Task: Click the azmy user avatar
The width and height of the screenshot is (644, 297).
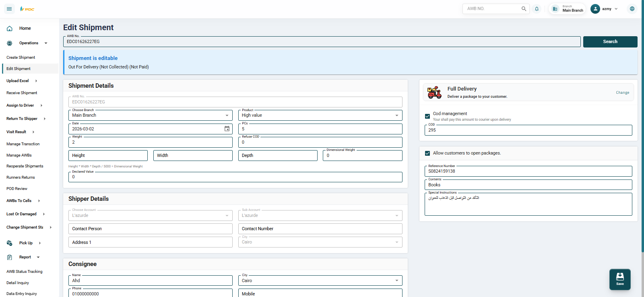Action: (595, 9)
